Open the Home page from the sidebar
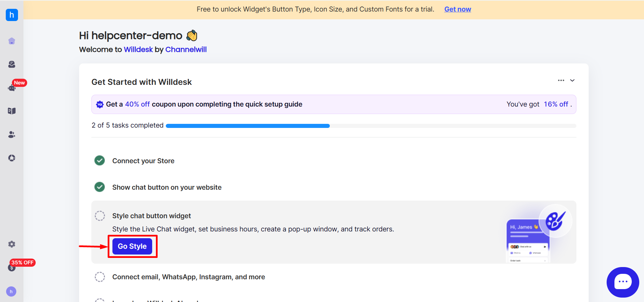The height and width of the screenshot is (302, 644). pos(12,41)
